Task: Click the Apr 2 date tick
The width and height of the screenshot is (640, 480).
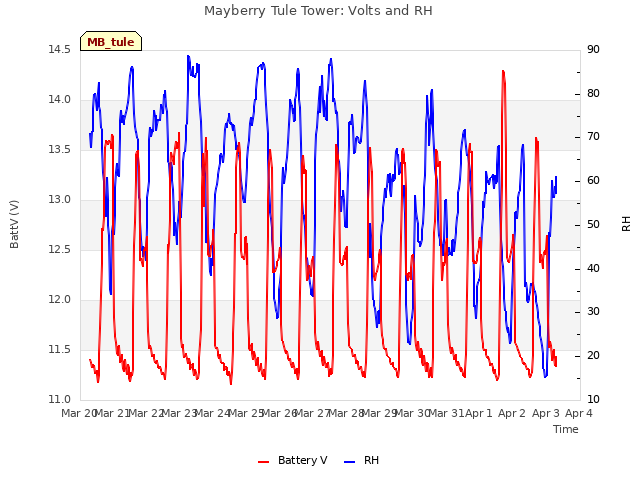Action: [x=512, y=413]
